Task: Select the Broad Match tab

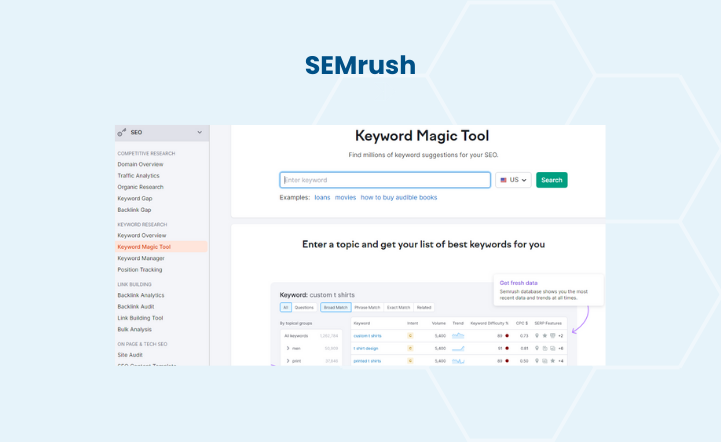Action: [336, 307]
